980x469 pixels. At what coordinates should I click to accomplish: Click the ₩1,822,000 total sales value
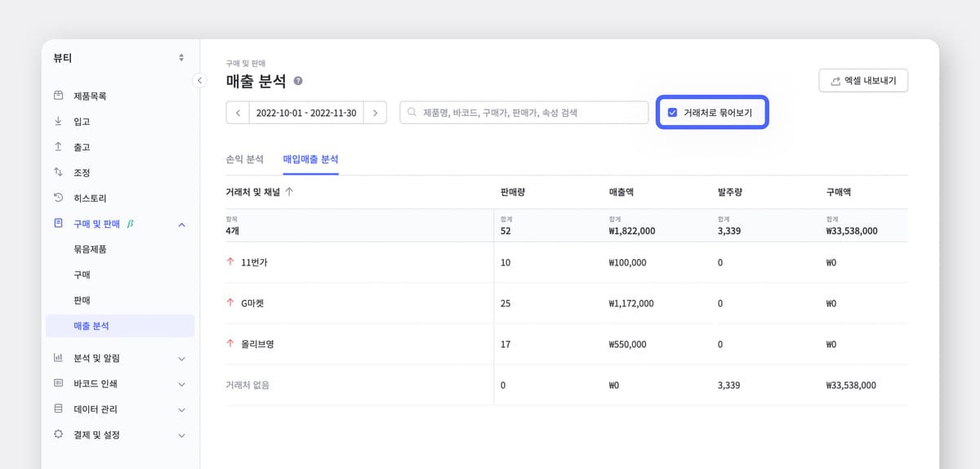pyautogui.click(x=631, y=231)
